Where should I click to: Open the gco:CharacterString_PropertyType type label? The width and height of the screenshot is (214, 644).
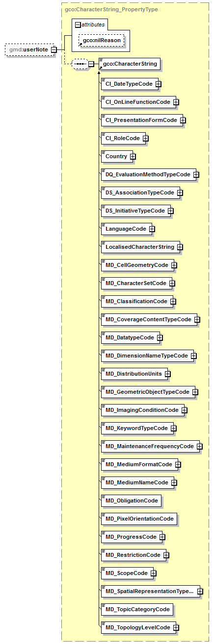(x=111, y=9)
